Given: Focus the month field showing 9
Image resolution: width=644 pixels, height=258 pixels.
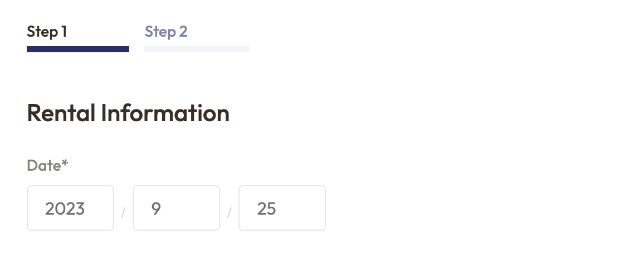Looking at the screenshot, I should [176, 208].
